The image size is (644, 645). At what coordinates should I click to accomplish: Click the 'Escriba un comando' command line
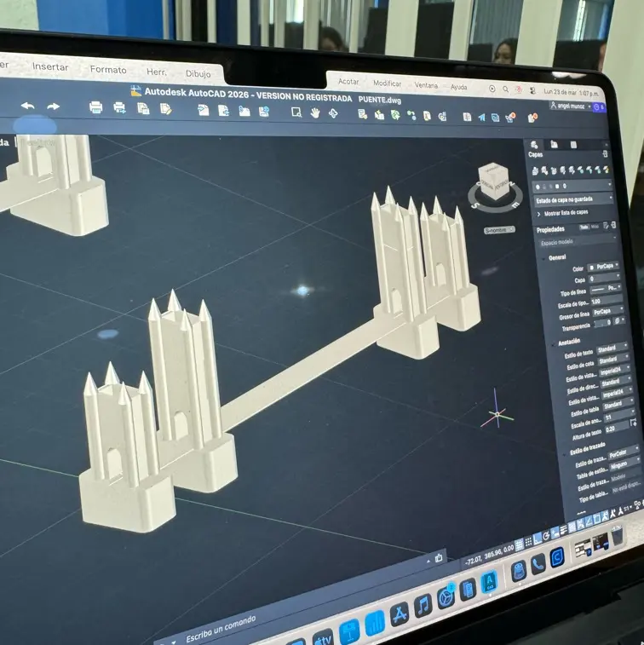221,630
